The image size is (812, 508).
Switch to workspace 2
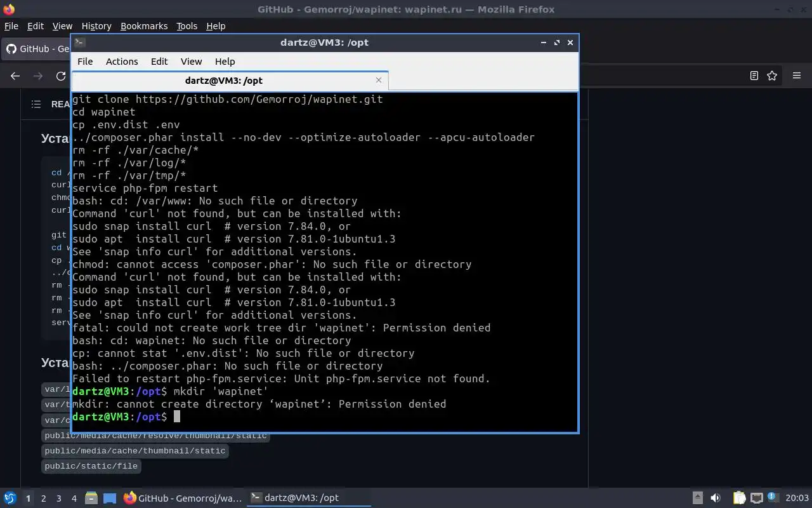(x=43, y=498)
